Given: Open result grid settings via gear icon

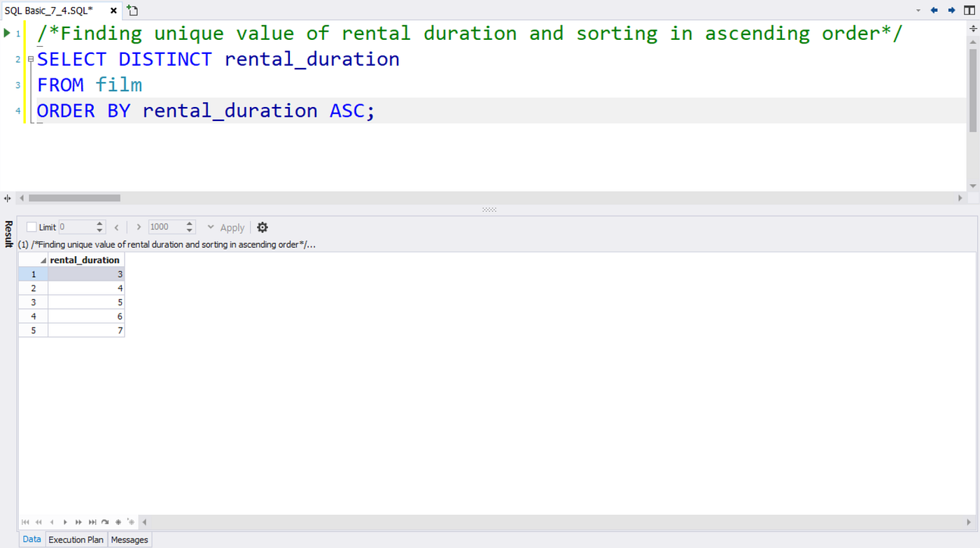Looking at the screenshot, I should click(262, 227).
